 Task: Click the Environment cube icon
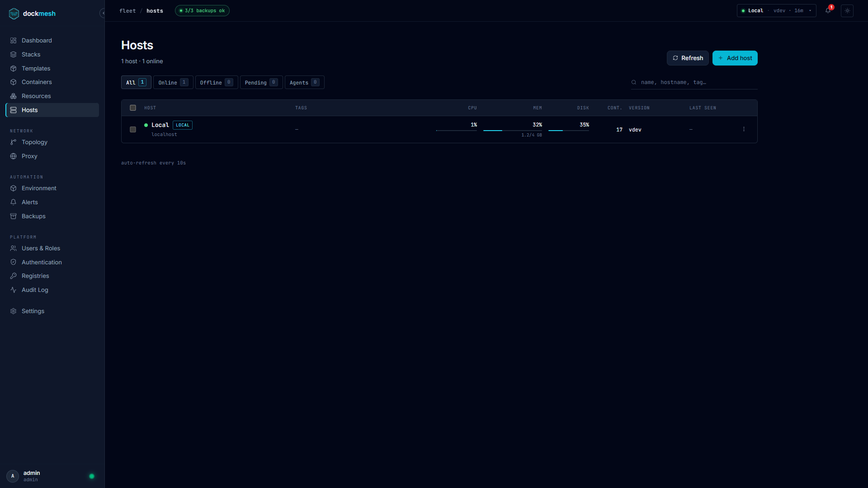[14, 188]
